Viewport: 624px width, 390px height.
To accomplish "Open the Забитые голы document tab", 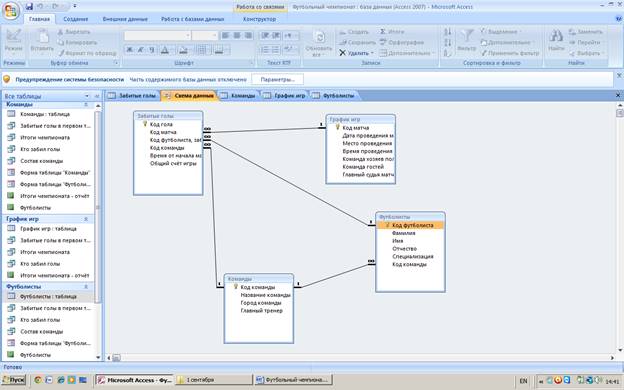I will pos(133,96).
